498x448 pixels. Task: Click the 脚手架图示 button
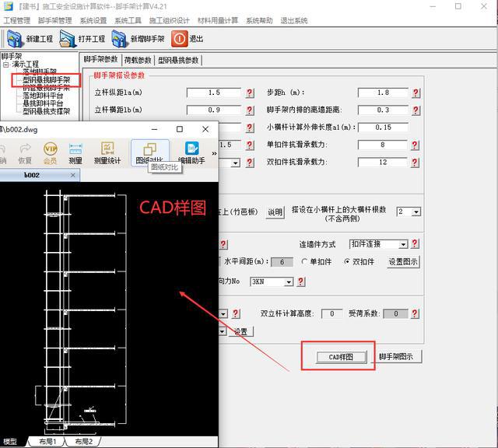(396, 356)
